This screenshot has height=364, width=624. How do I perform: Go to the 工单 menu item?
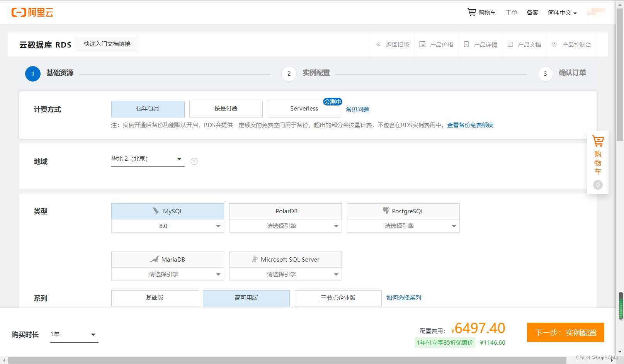pyautogui.click(x=511, y=12)
